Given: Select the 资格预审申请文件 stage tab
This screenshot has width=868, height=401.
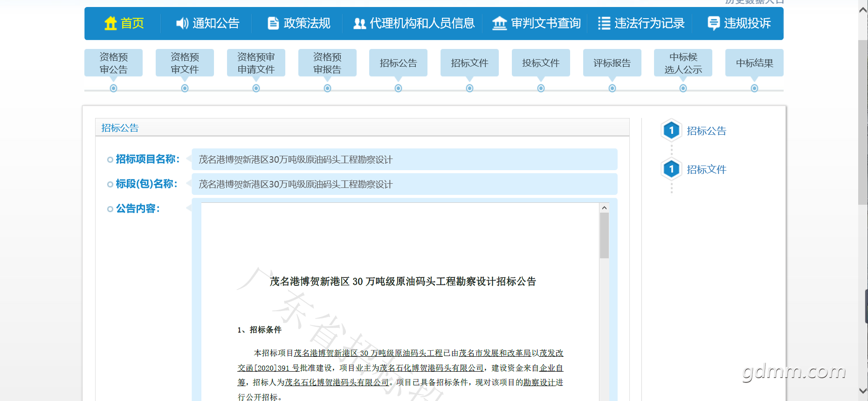Looking at the screenshot, I should [x=256, y=63].
